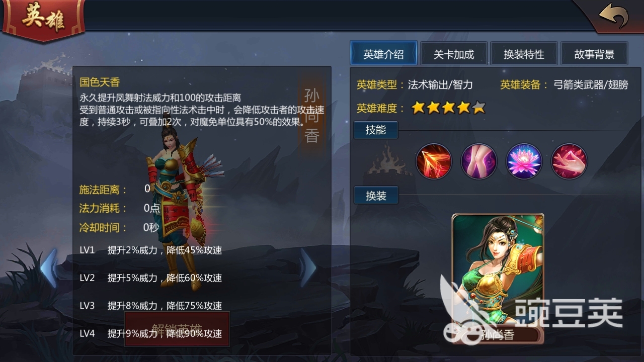The width and height of the screenshot is (644, 362).
Task: Switch to the 换装特性 tab
Action: pyautogui.click(x=524, y=53)
